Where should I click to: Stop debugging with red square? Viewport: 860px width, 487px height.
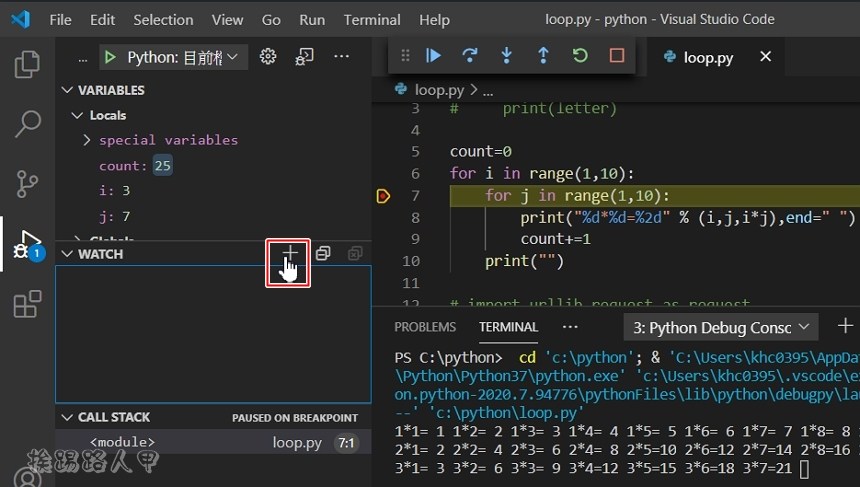pyautogui.click(x=617, y=56)
